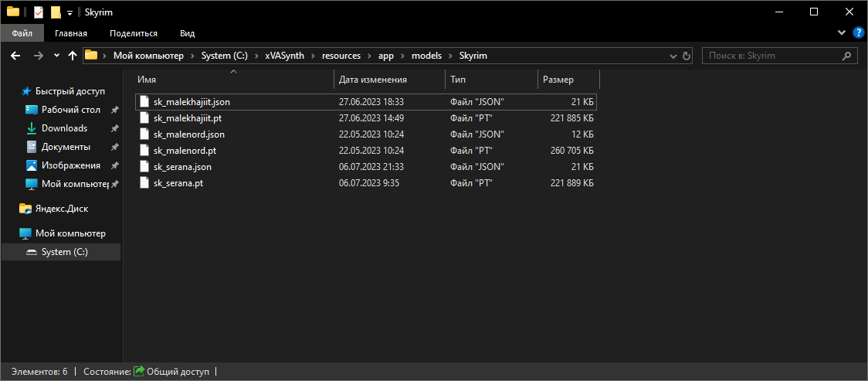This screenshot has height=381, width=868.
Task: Sort files by Размер column header
Action: pos(558,80)
